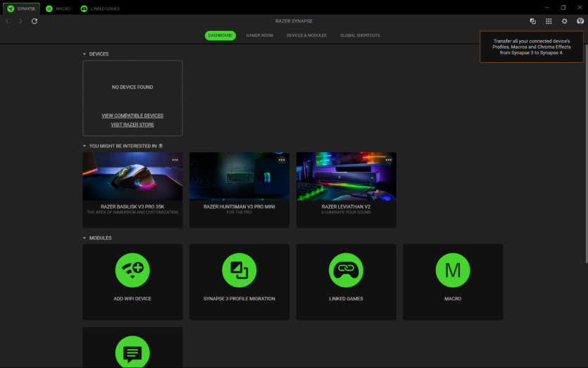Open options menu on Razer Basilisk V3 Pro card
588x368 pixels.
point(175,160)
